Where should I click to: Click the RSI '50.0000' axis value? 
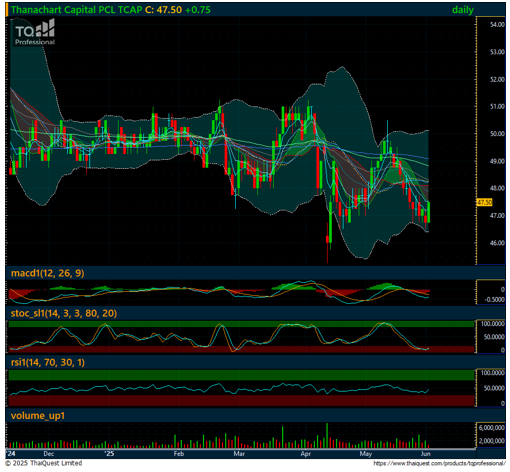(x=494, y=388)
